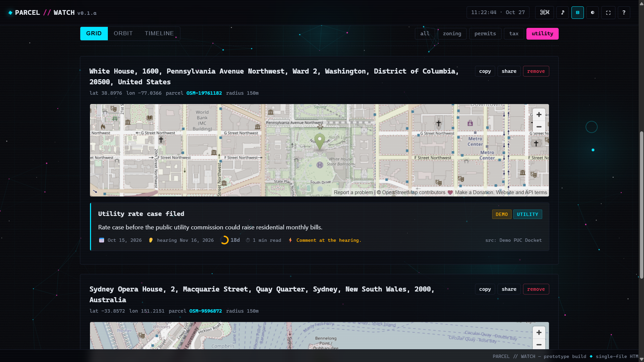Image resolution: width=644 pixels, height=362 pixels.
Task: Zoom in on the White House map
Action: 539,115
